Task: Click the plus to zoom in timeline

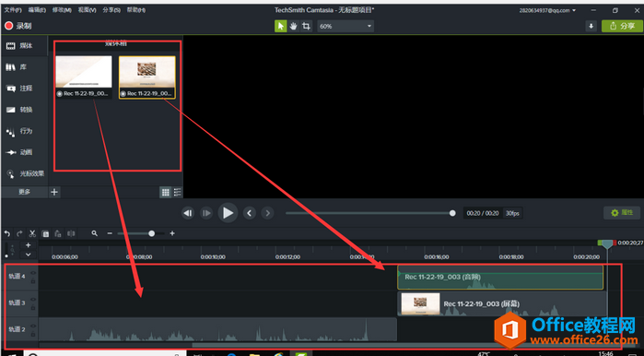Action: [172, 233]
